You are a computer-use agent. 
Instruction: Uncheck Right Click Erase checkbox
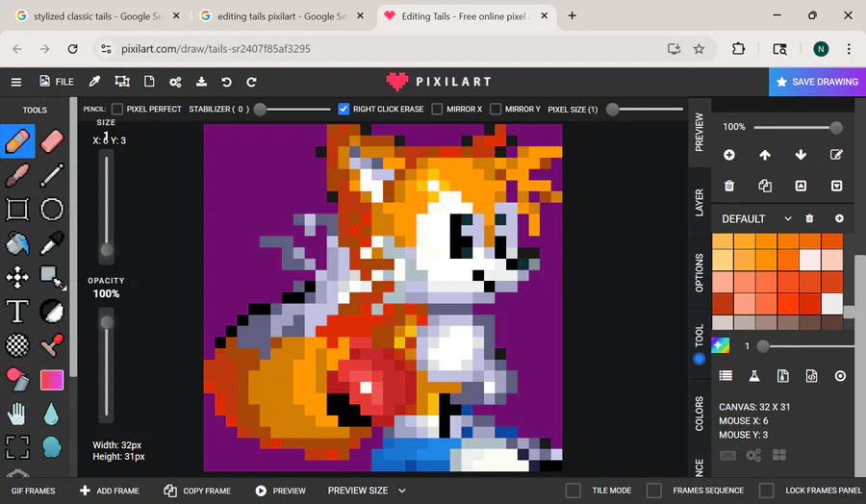pos(344,109)
